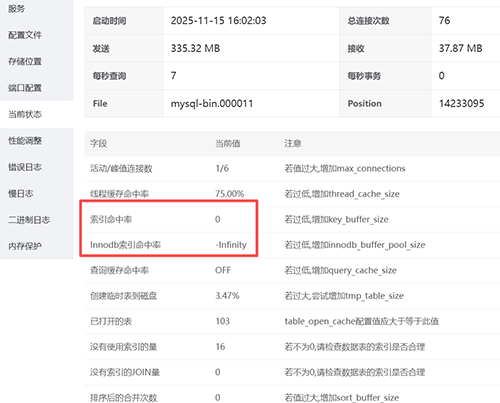Image resolution: width=500 pixels, height=403 pixels.
Task: Select the 1/6 connection value
Action: pos(222,168)
